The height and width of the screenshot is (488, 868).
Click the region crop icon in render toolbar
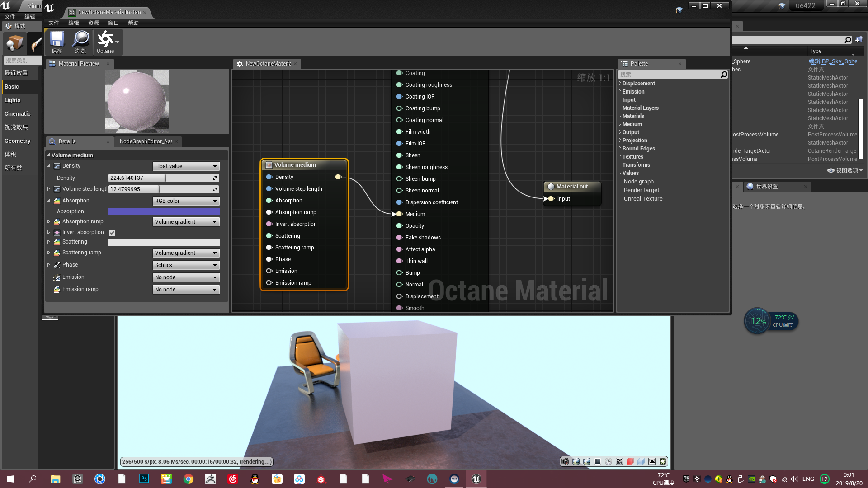[x=598, y=461]
